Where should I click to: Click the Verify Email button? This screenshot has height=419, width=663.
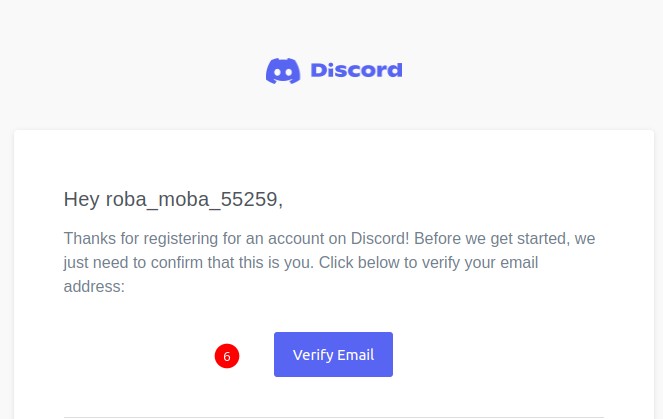coord(333,354)
